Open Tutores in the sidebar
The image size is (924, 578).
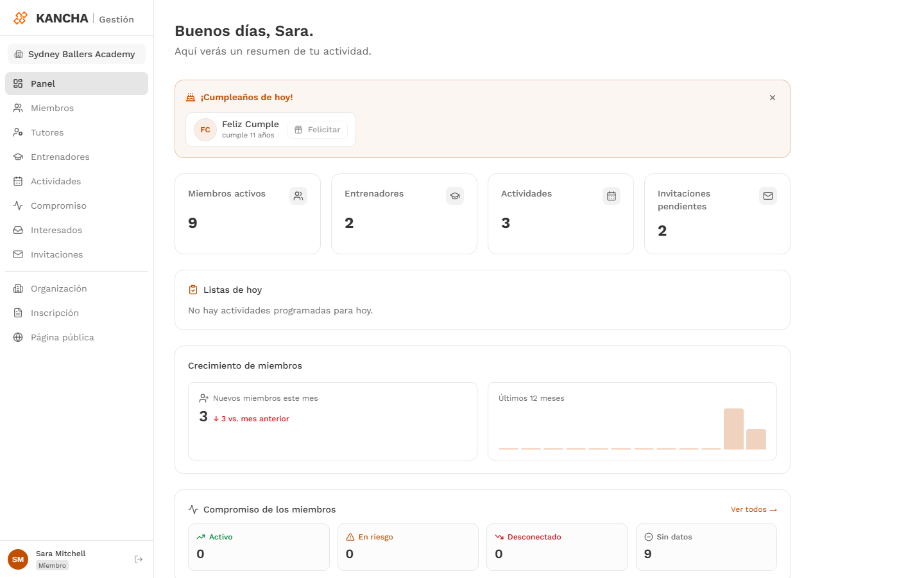pos(76,132)
